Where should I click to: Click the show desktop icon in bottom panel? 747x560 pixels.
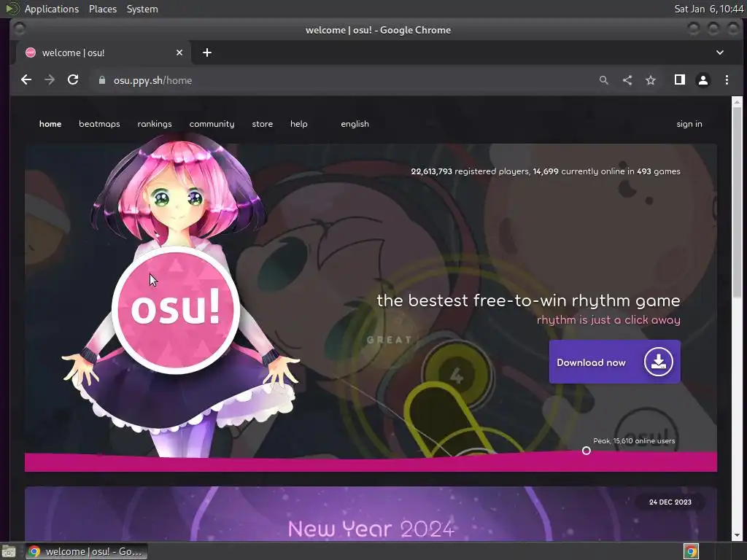tap(9, 551)
